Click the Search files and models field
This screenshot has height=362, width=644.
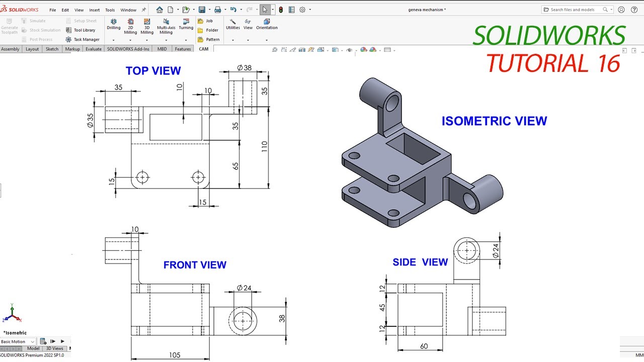578,10
